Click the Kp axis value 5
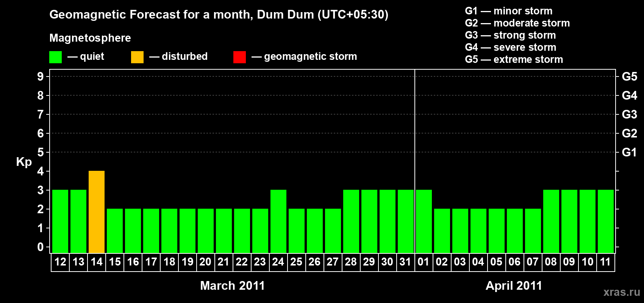The height and width of the screenshot is (303, 644). (41, 152)
